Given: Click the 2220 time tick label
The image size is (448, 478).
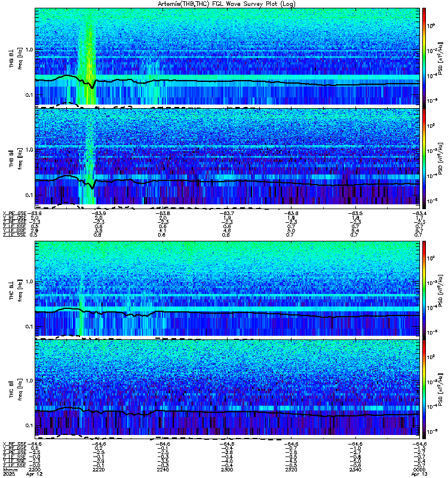Looking at the screenshot, I should (x=99, y=470).
